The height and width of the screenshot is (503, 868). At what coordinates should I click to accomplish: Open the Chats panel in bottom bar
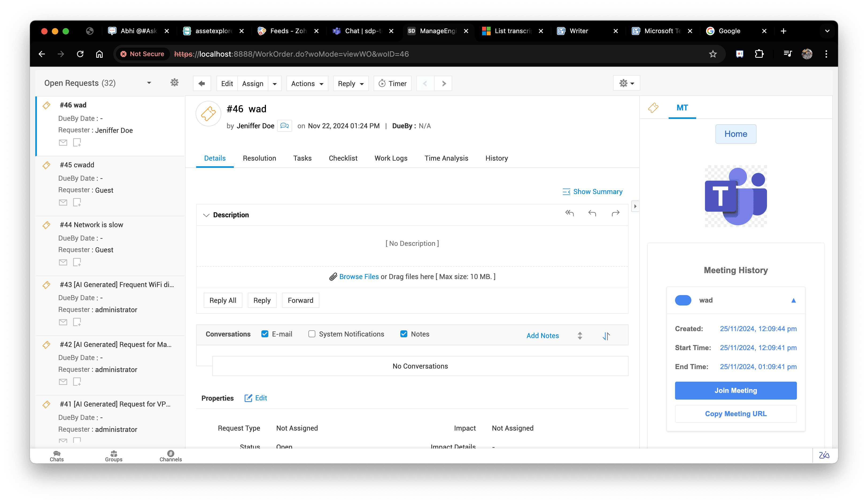[57, 455]
